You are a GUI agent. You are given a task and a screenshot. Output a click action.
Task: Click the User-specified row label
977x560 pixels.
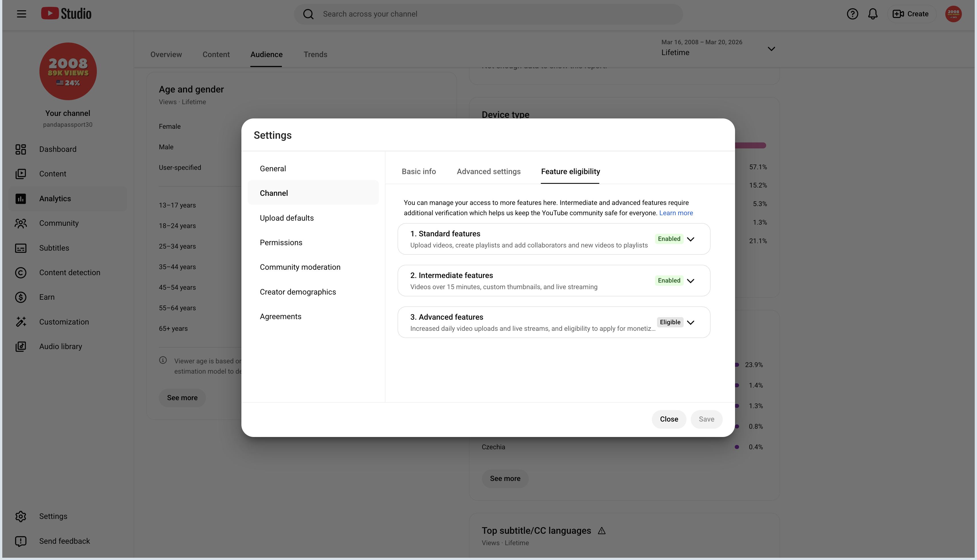[180, 168]
